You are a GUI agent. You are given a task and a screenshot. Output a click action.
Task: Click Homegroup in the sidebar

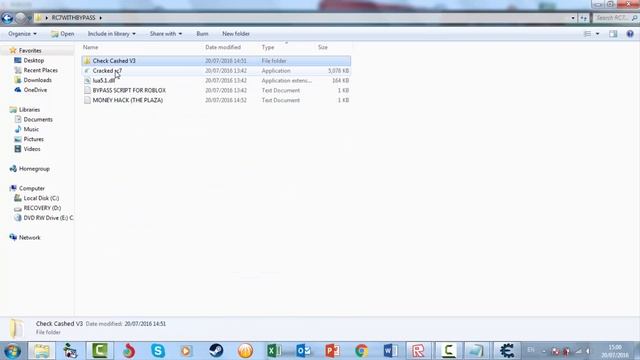34,169
